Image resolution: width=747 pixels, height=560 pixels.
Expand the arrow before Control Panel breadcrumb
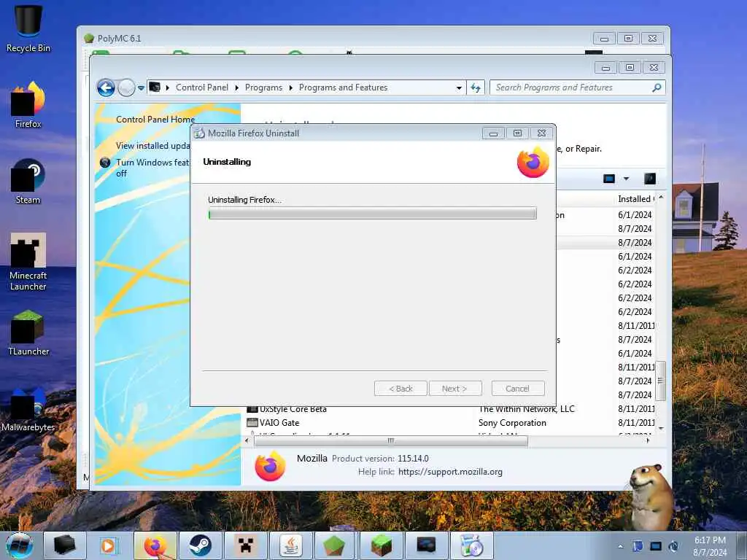pyautogui.click(x=168, y=87)
